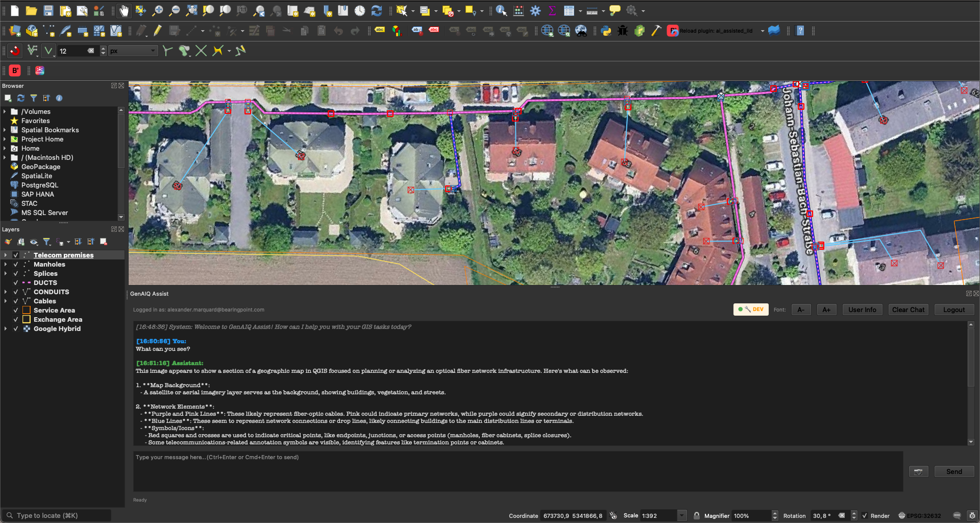Select the Pan Map hand tool
This screenshot has height=523, width=980.
click(124, 11)
